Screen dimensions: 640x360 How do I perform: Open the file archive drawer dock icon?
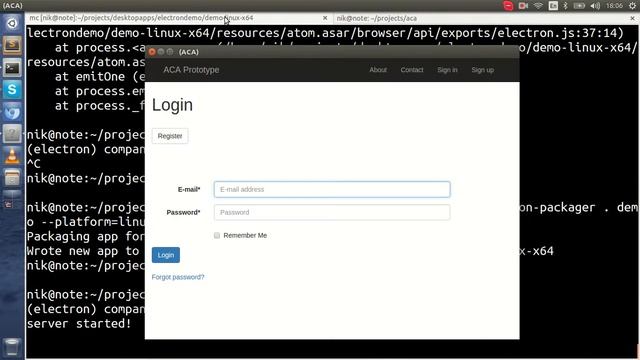tap(12, 178)
